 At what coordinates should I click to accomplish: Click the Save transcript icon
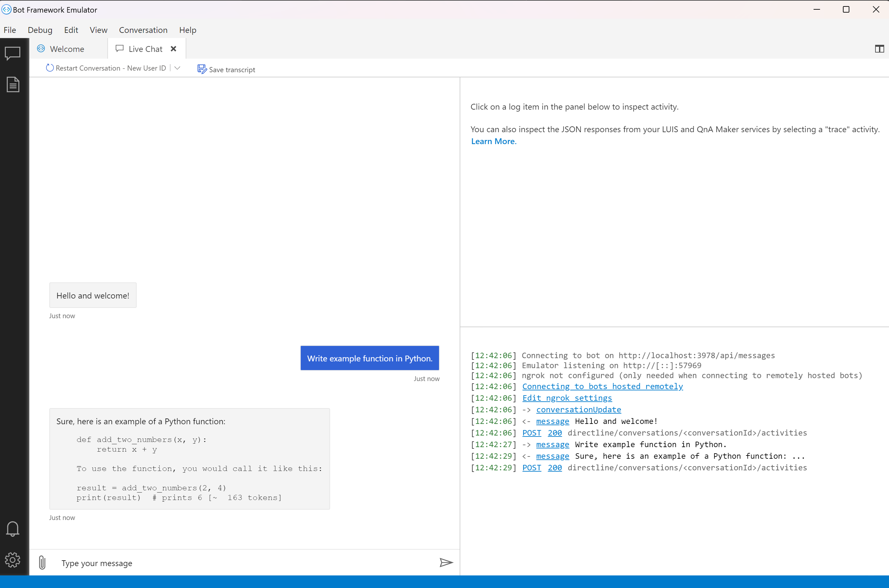(x=202, y=69)
